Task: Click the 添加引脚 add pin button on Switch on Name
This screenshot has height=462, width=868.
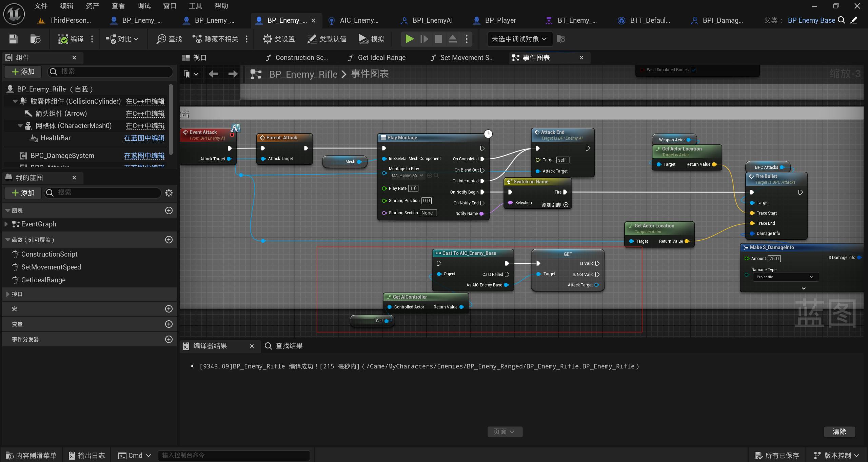Action: coord(566,205)
